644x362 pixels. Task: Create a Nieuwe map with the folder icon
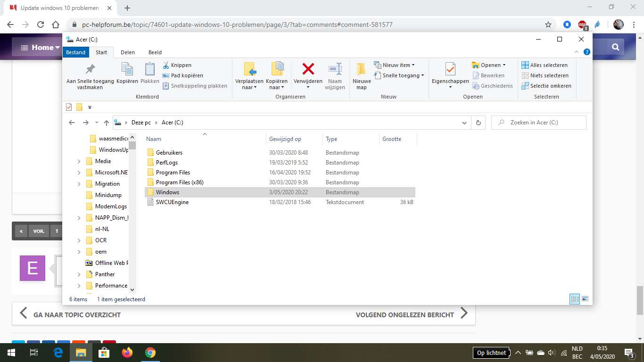coord(362,69)
